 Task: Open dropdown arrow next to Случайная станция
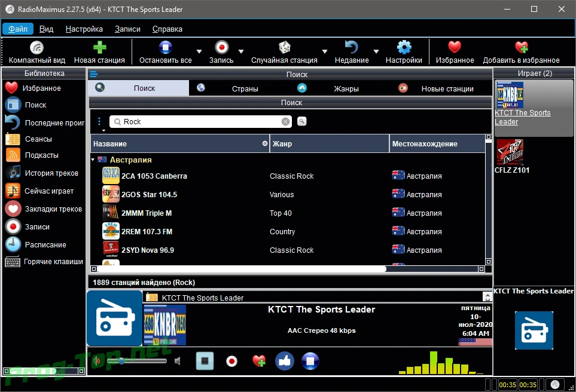[325, 52]
